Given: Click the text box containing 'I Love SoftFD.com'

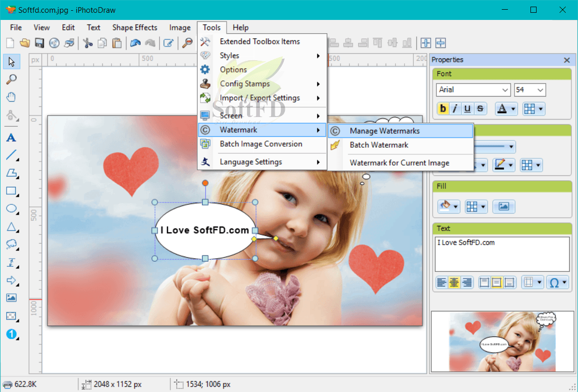Looking at the screenshot, I should point(502,254).
